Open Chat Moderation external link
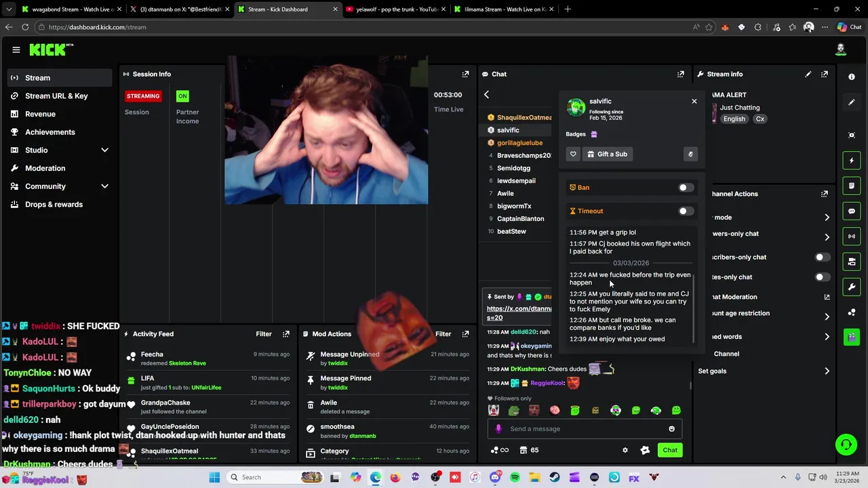The width and height of the screenshot is (868, 488). click(827, 297)
